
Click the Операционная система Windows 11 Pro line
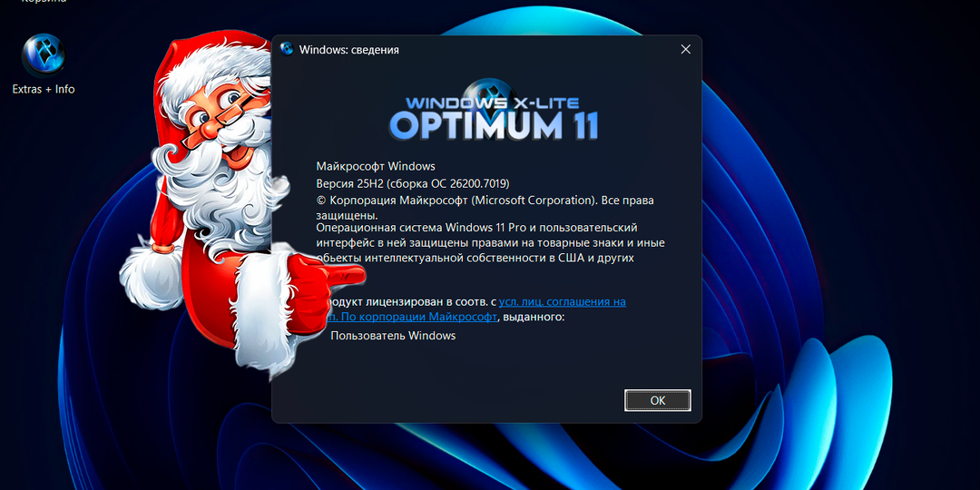[x=477, y=228]
